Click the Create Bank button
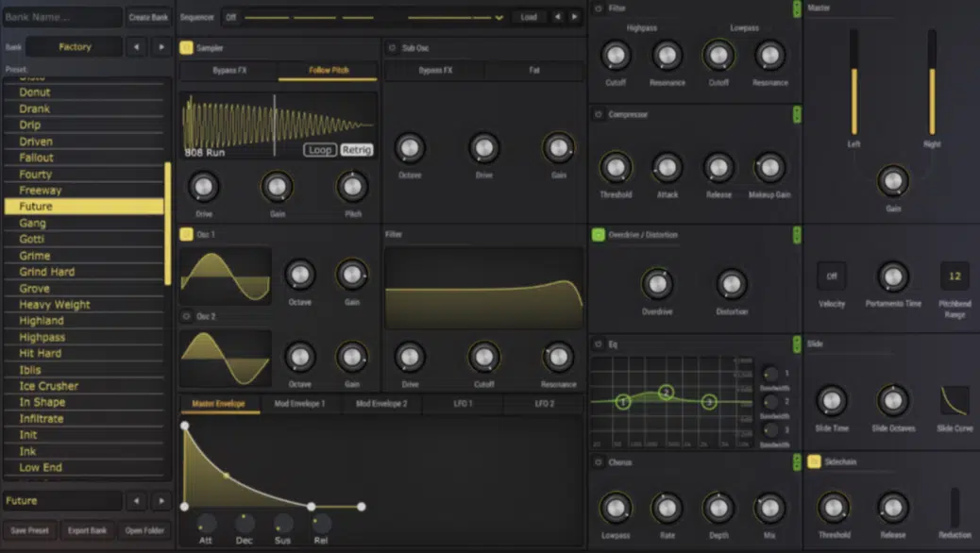 [148, 18]
